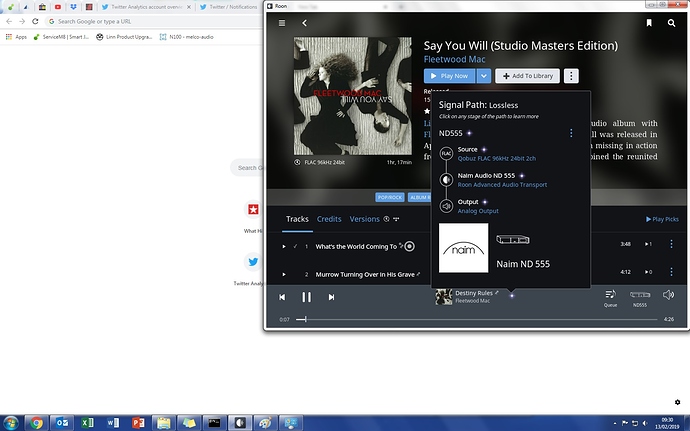Click the radio icon beside What's the World Coming To
Viewport: 690px width, 431px height.
tap(409, 247)
